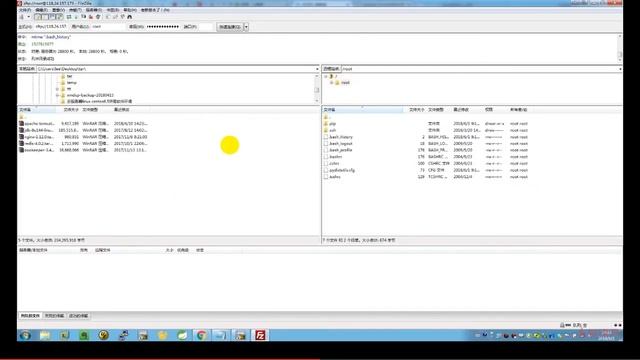The height and width of the screenshot is (360, 640).
Task: Focus the username input field
Action: pos(109,27)
